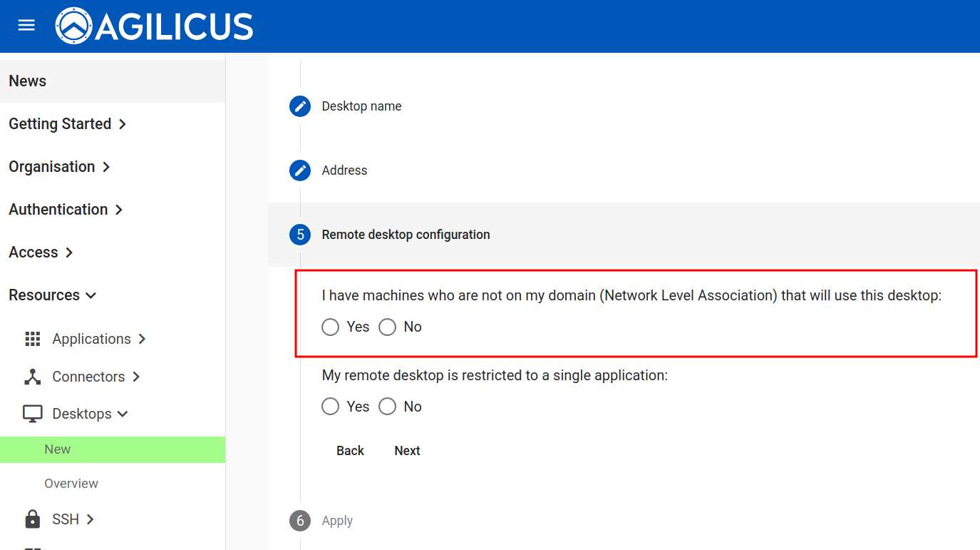Jump to step 6 Apply
Screen dimensions: 980x550
(336, 521)
